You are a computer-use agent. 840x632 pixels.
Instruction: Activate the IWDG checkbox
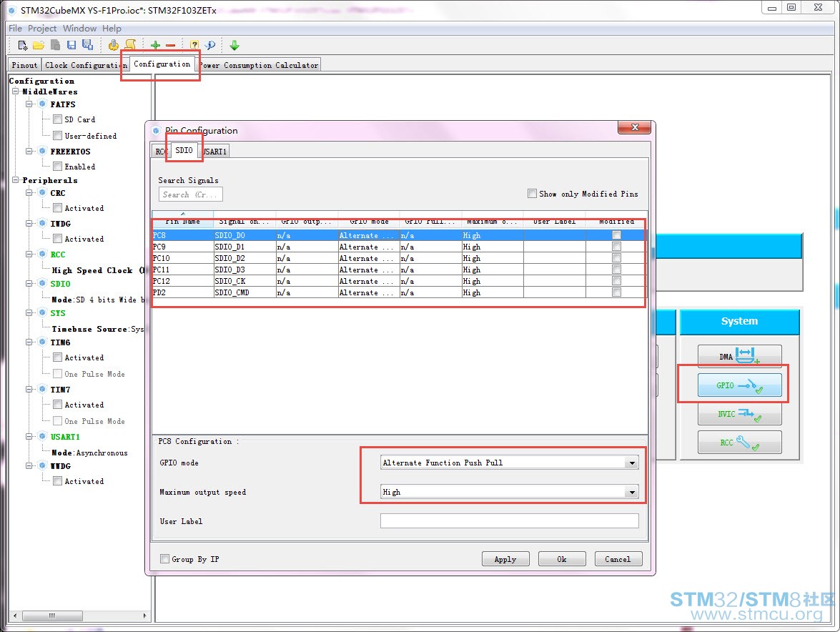(57, 239)
